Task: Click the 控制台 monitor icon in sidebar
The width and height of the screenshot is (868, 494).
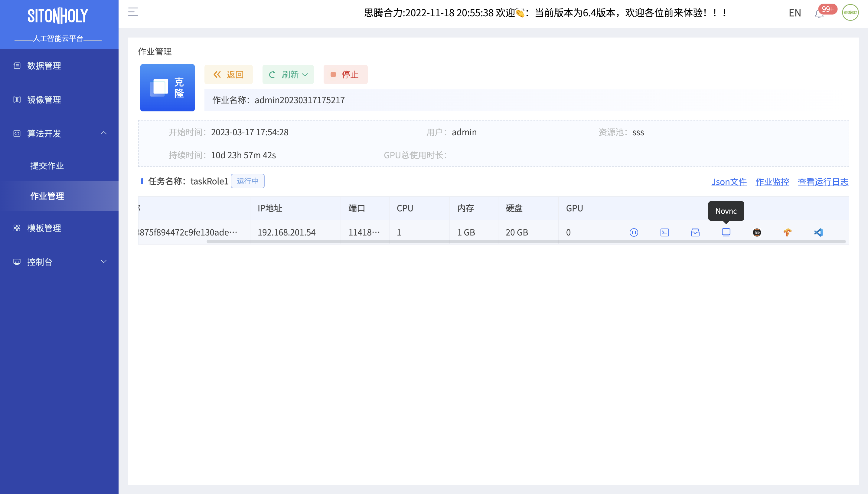Action: (x=17, y=262)
